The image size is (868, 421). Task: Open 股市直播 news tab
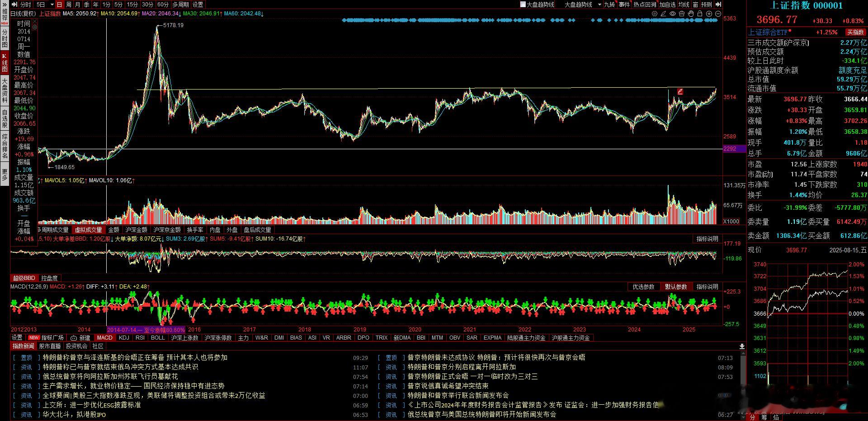pyautogui.click(x=50, y=346)
